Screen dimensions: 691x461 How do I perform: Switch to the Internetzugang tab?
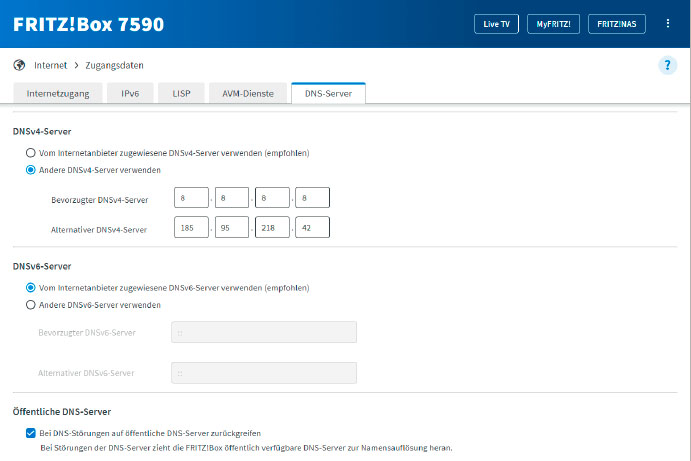58,93
